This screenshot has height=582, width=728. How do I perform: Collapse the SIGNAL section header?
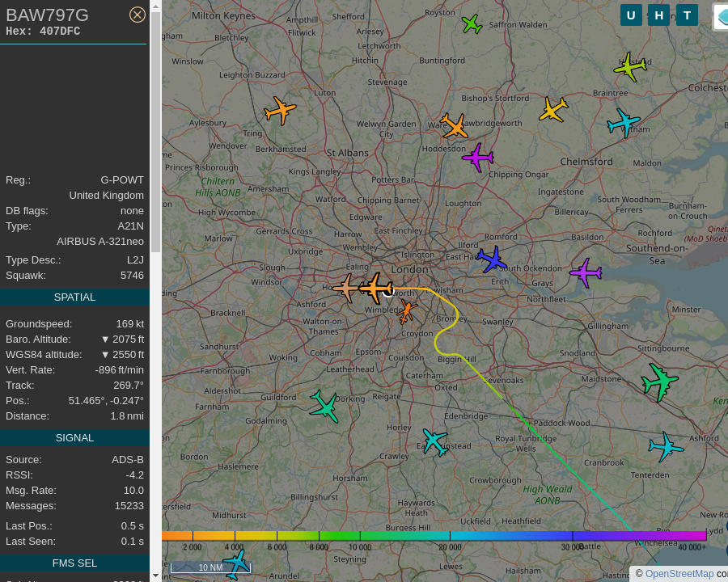(74, 437)
